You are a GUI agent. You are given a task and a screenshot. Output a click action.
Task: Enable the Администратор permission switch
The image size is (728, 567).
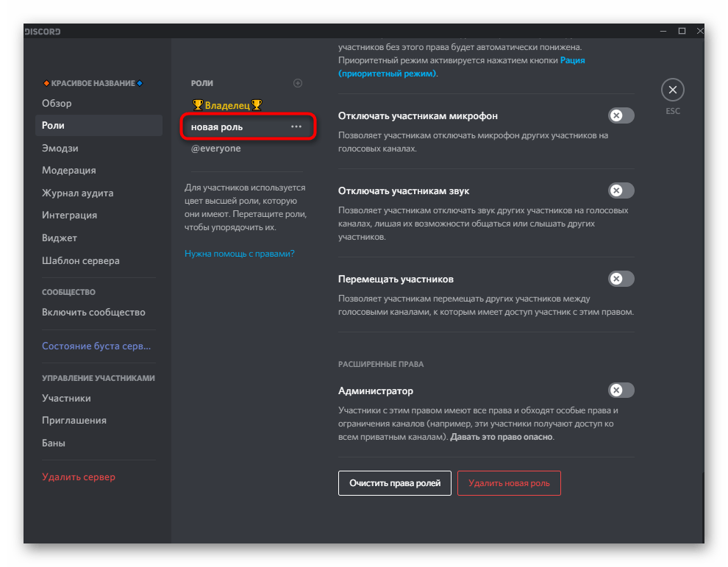pyautogui.click(x=621, y=391)
